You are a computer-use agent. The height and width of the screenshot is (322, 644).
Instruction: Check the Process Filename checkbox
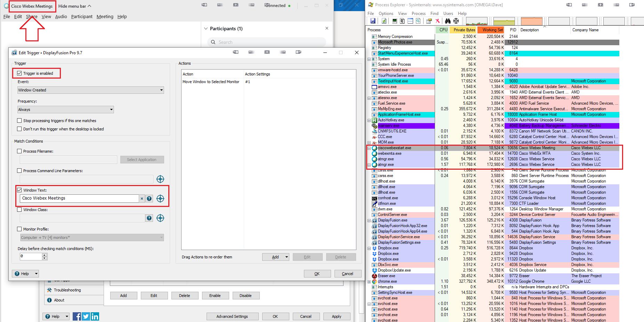point(20,151)
